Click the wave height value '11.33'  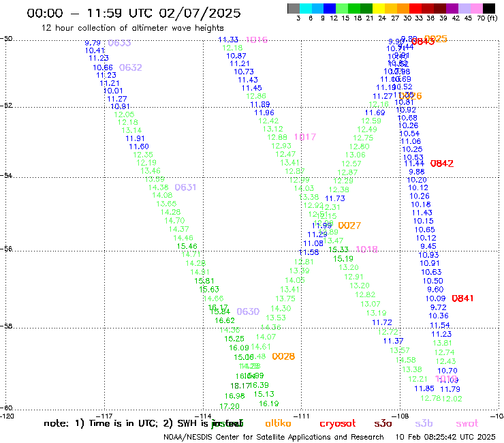coord(228,40)
